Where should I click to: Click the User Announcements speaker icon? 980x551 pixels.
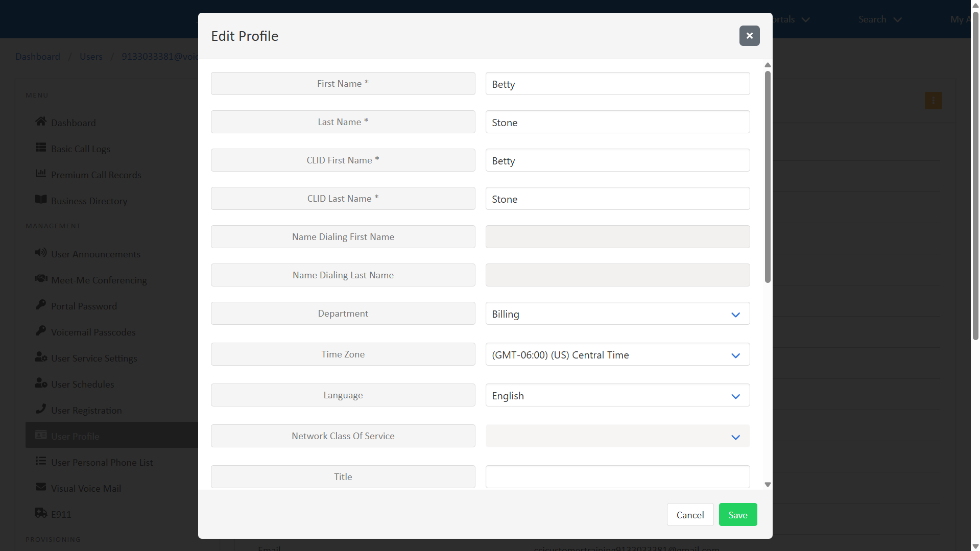[41, 253]
